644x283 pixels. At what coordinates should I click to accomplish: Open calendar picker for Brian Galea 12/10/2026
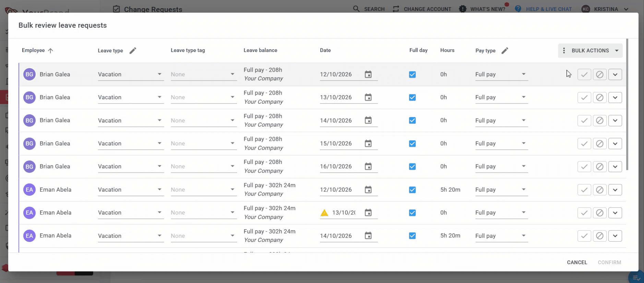tap(368, 74)
